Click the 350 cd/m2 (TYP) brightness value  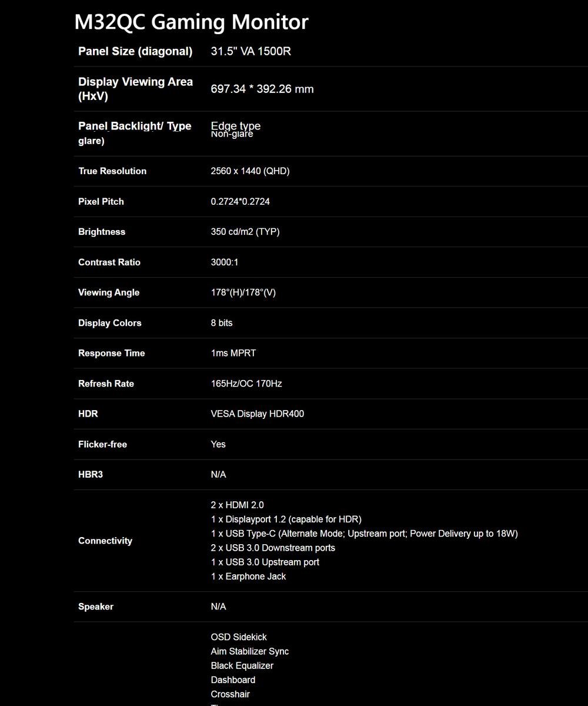coord(245,232)
